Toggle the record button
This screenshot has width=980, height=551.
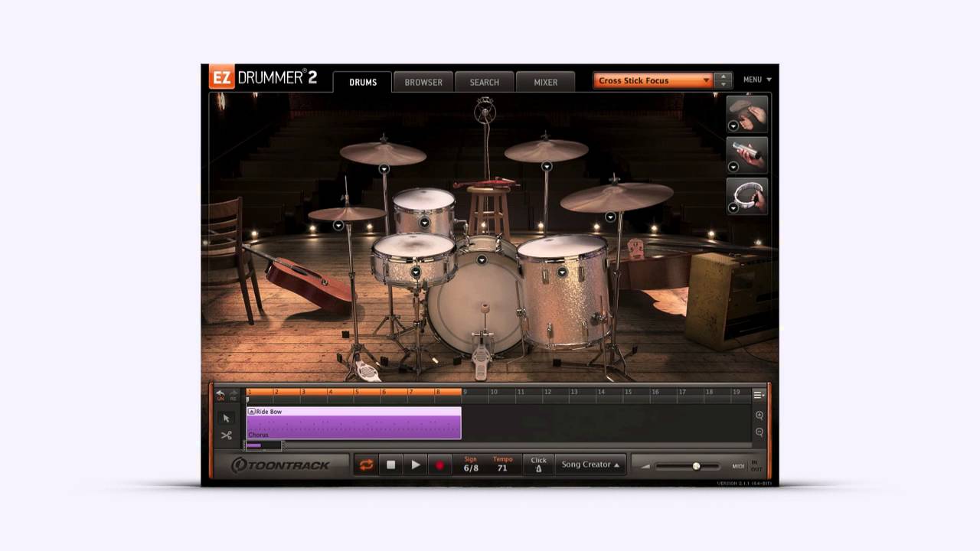coord(439,465)
